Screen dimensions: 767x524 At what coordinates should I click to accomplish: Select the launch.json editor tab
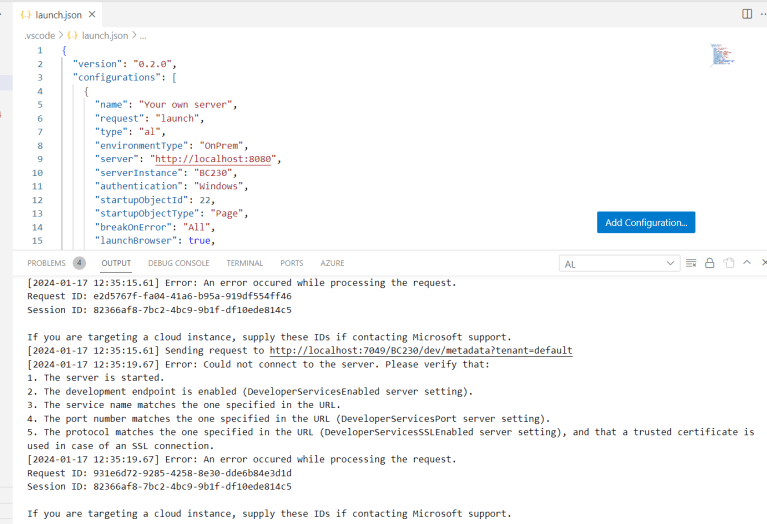click(58, 15)
